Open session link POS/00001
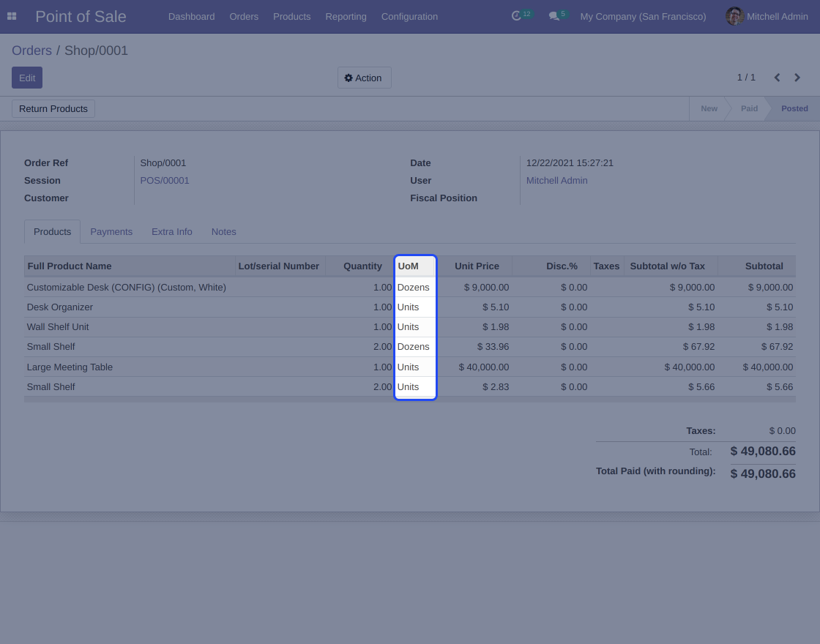This screenshot has width=820, height=644. point(165,181)
